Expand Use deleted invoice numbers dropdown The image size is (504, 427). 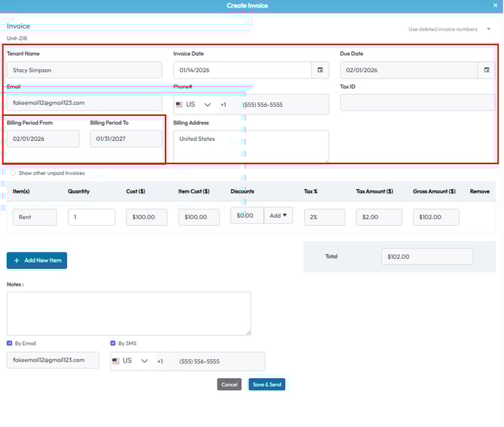point(489,29)
